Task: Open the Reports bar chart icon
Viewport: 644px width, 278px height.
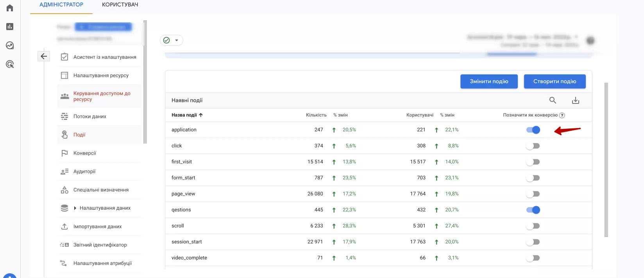Action: coord(10,27)
